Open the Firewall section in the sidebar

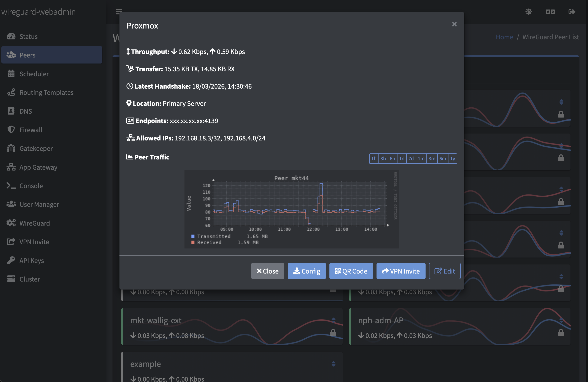click(x=31, y=130)
